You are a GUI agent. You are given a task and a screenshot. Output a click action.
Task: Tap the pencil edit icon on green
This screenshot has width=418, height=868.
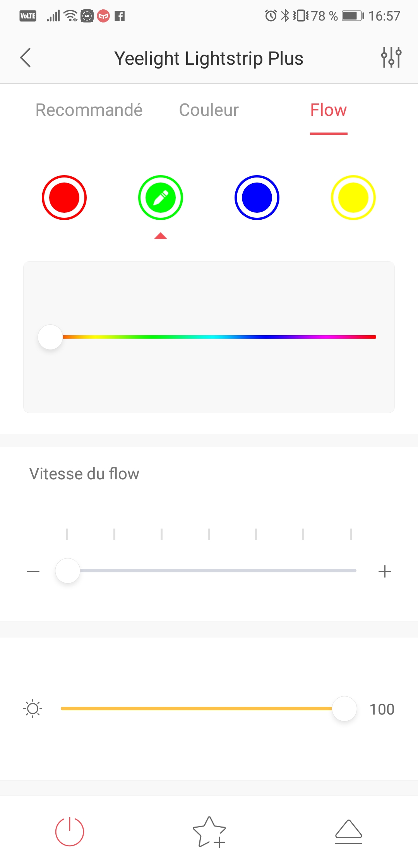pyautogui.click(x=161, y=198)
